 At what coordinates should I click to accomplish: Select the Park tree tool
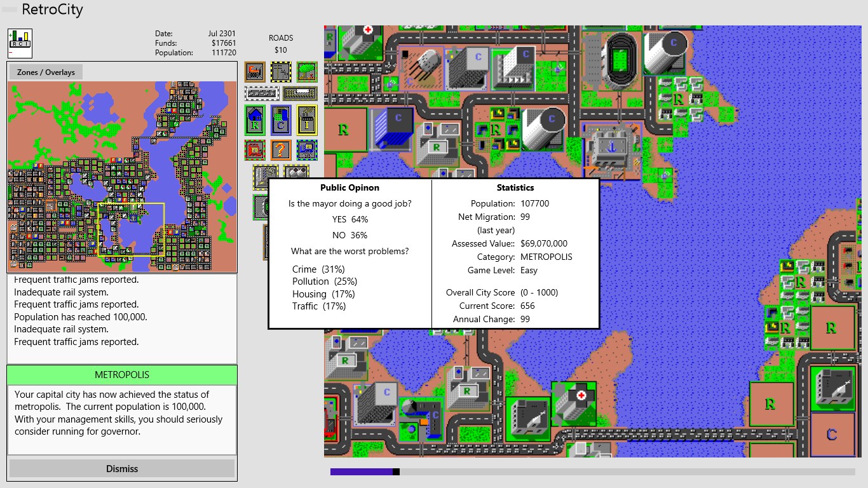pyautogui.click(x=307, y=71)
